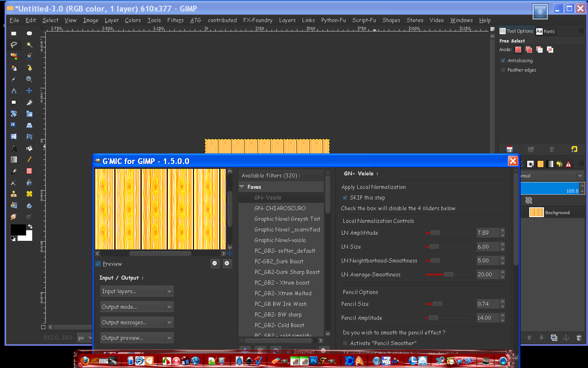Choose the Fuzzy Select magic wand tool
Viewport: 588px width, 368px height.
tap(29, 45)
